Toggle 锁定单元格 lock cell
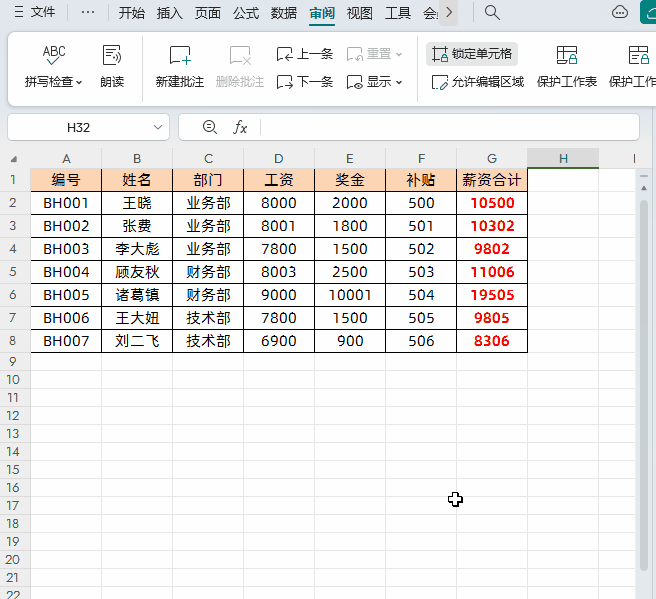 472,54
